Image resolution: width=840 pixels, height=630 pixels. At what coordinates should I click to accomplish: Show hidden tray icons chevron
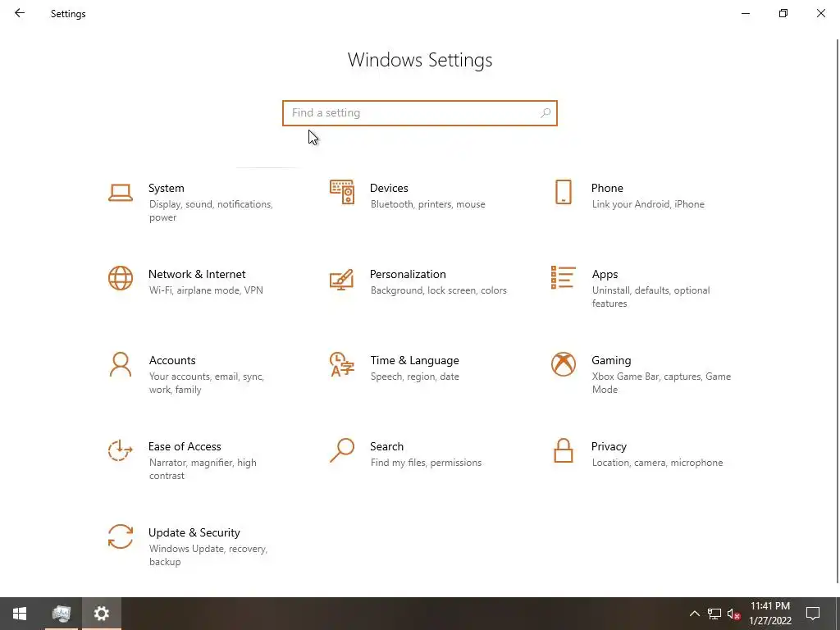pos(694,614)
